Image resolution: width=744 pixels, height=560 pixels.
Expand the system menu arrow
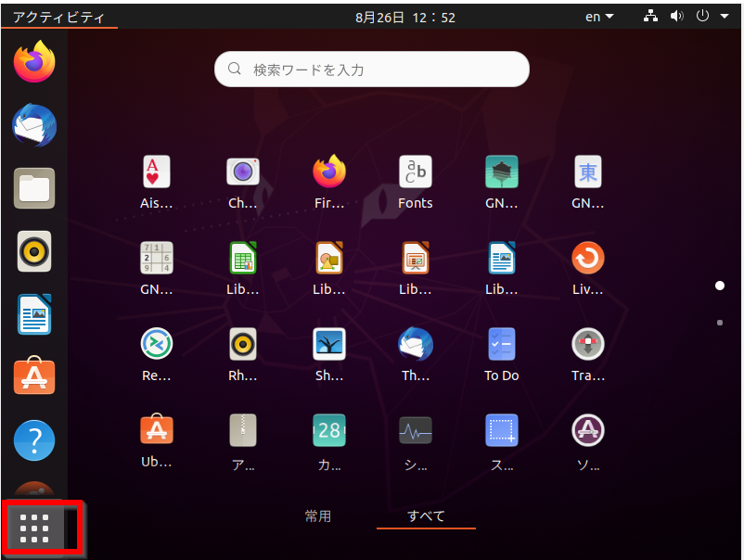tap(725, 17)
